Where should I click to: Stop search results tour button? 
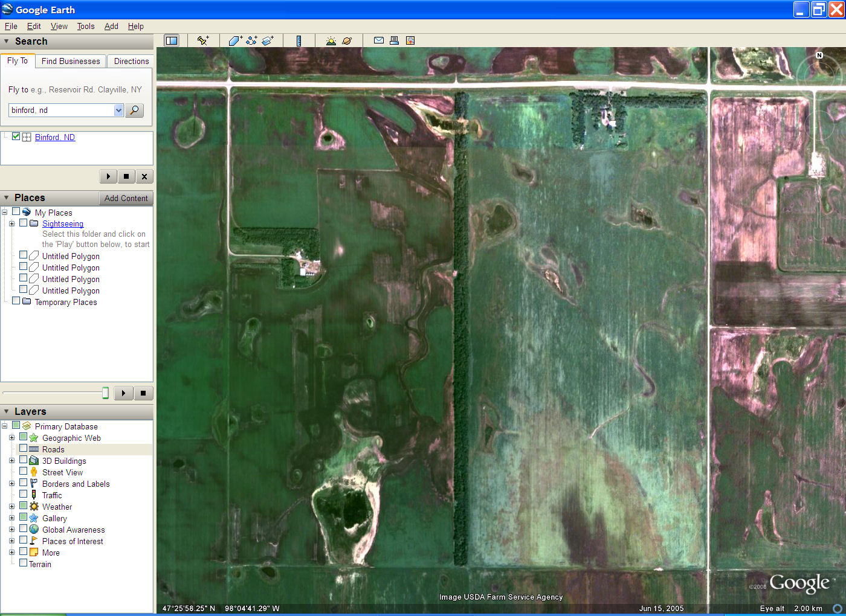point(126,176)
